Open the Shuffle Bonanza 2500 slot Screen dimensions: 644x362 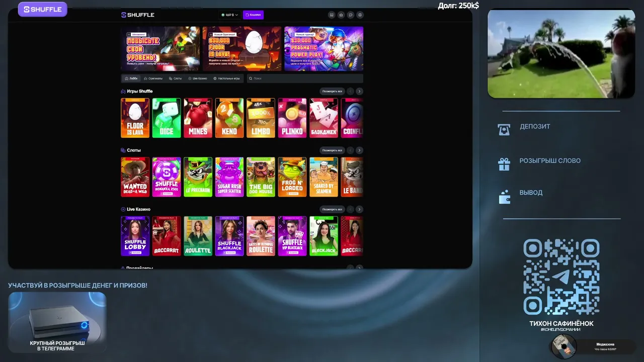click(167, 177)
